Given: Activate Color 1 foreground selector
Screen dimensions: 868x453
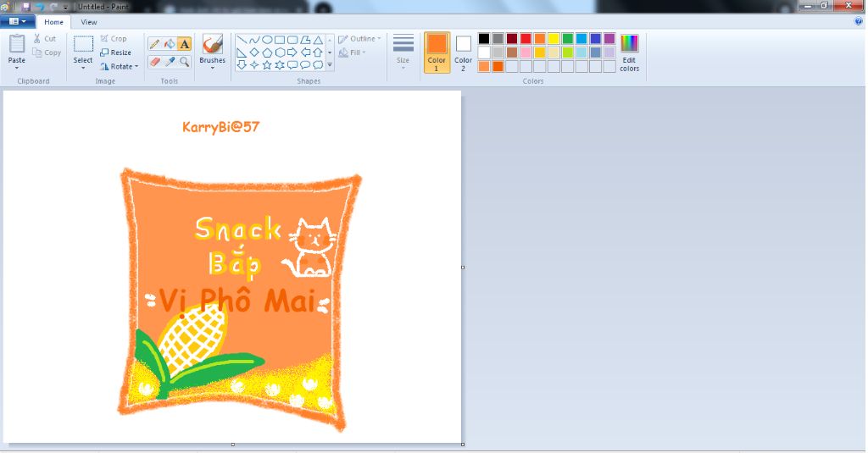Looking at the screenshot, I should pyautogui.click(x=437, y=52).
